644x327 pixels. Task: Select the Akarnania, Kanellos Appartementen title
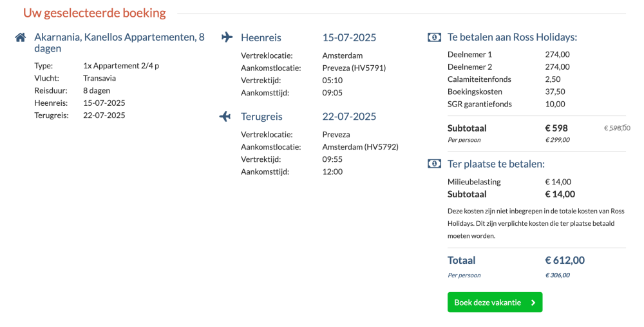[x=119, y=43]
